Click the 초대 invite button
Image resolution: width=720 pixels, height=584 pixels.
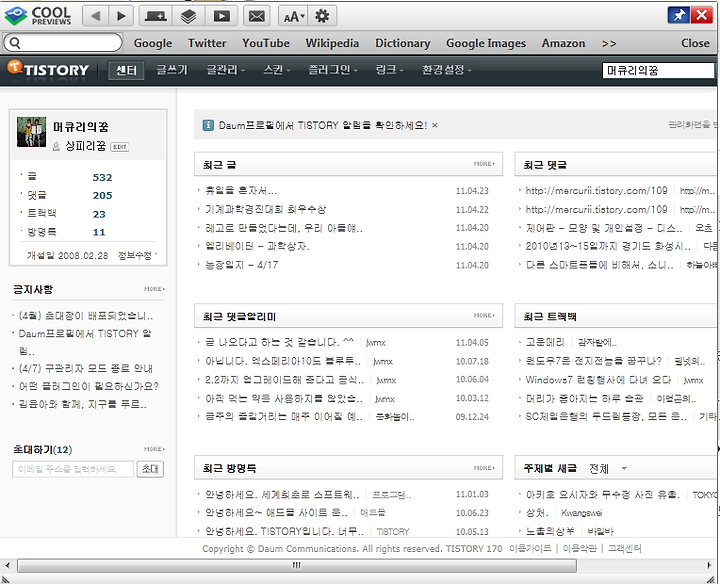tap(150, 469)
